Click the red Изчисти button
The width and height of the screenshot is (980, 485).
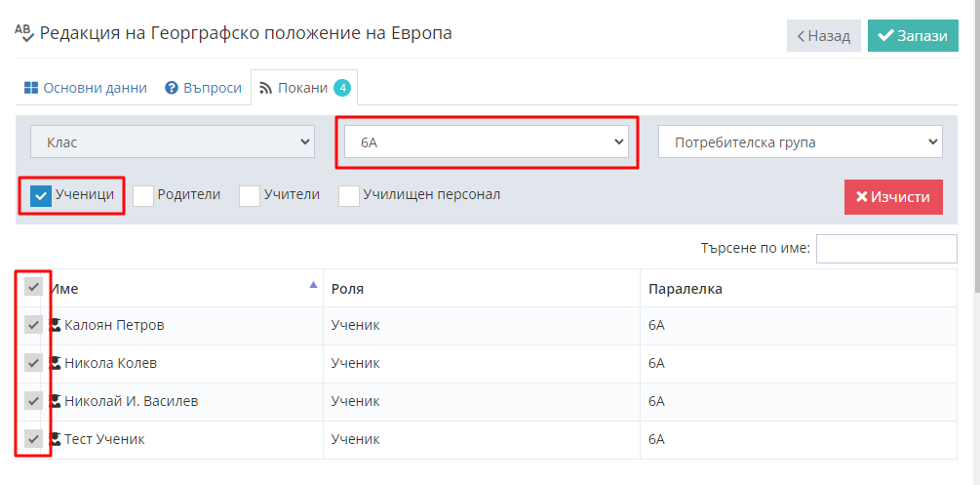pos(893,197)
